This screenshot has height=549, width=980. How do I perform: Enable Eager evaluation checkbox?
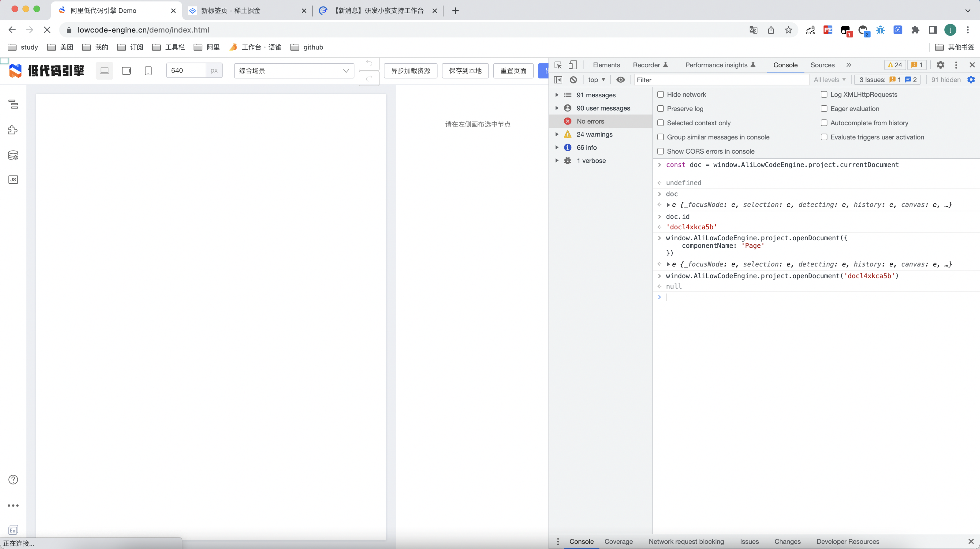point(824,109)
